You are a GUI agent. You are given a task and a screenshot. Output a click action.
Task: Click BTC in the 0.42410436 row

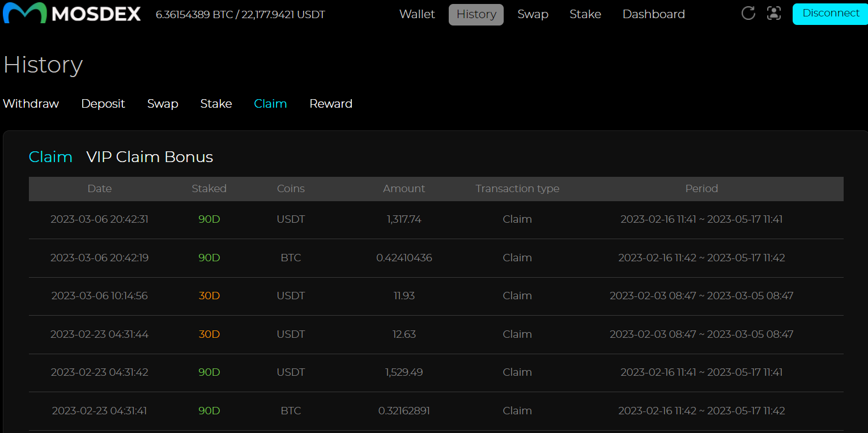[x=291, y=258]
